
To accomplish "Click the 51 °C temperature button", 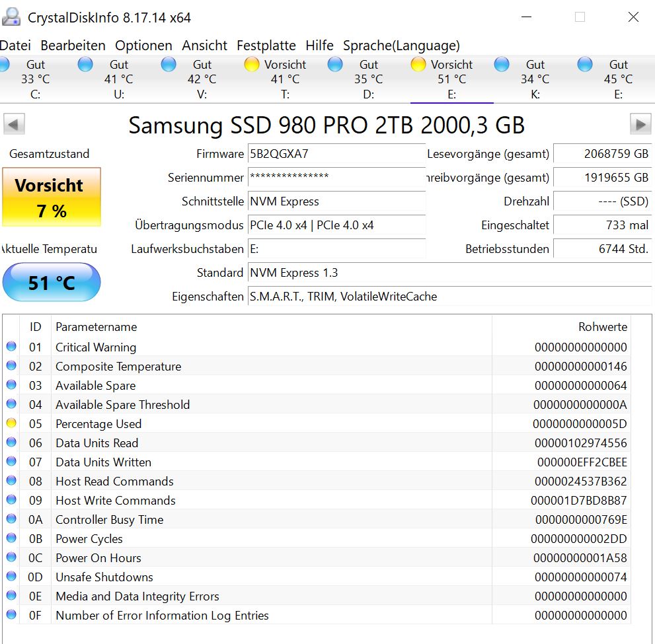I will pyautogui.click(x=52, y=282).
